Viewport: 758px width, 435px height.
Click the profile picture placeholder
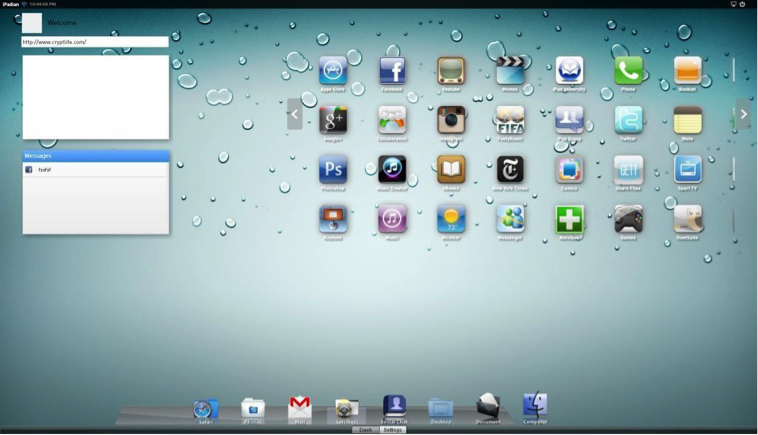32,23
